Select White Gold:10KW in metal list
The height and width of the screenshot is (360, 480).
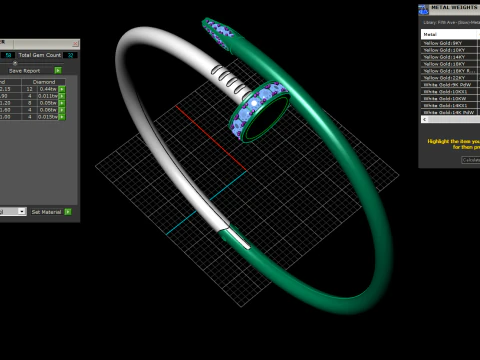click(449, 98)
